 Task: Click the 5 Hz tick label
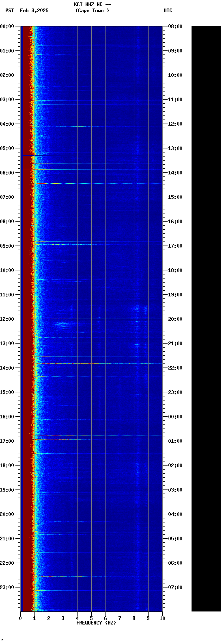click(91, 618)
